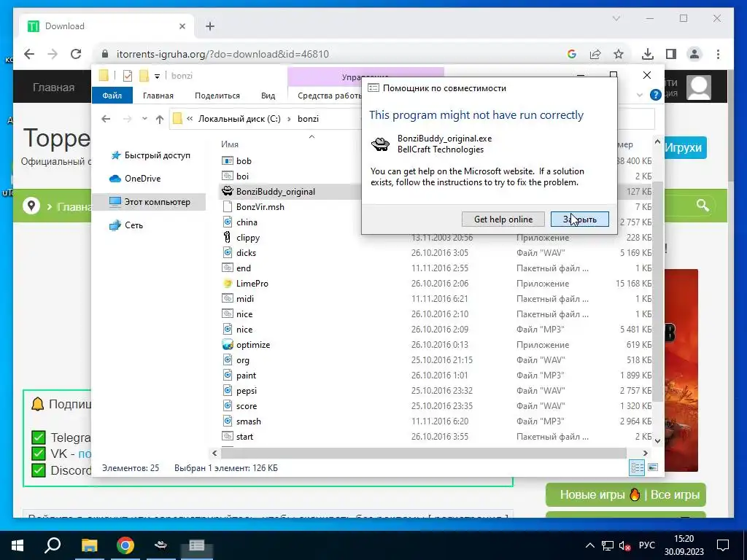This screenshot has width=747, height=560.
Task: Go back in Explorer navigation
Action: point(106,119)
